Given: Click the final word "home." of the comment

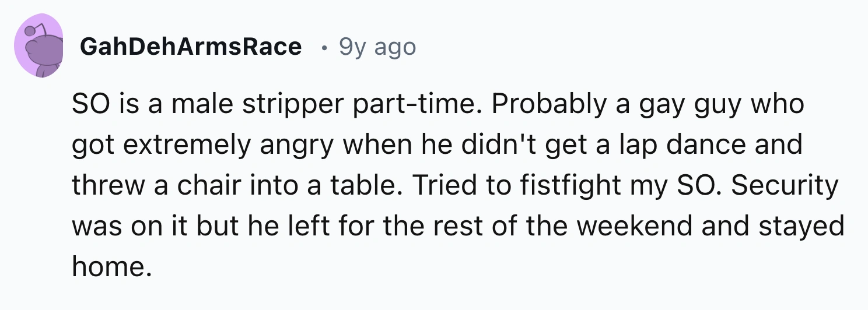Looking at the screenshot, I should pos(108,267).
